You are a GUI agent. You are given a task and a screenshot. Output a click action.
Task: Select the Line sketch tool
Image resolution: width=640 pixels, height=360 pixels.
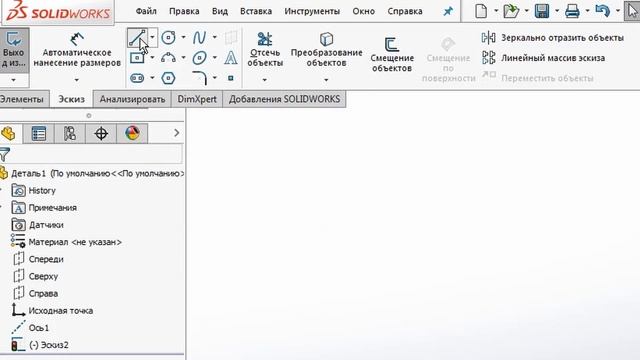(137, 38)
